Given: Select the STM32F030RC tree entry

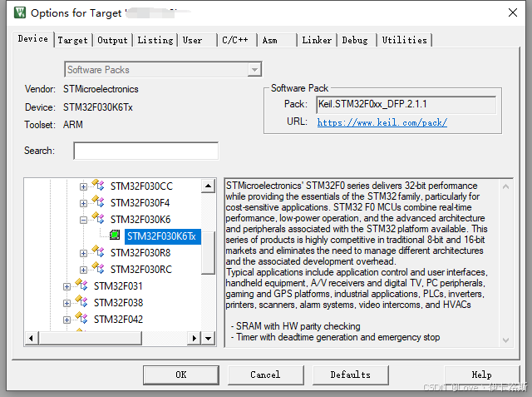Looking at the screenshot, I should tap(141, 270).
